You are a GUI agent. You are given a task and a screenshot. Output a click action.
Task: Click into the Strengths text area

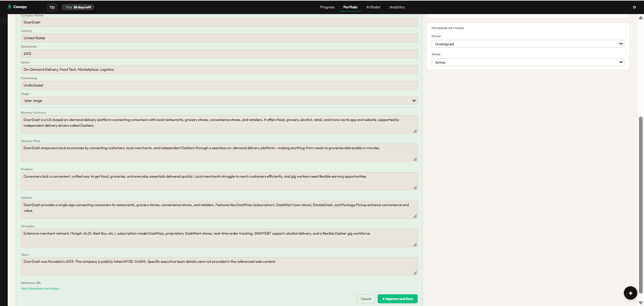click(219, 238)
